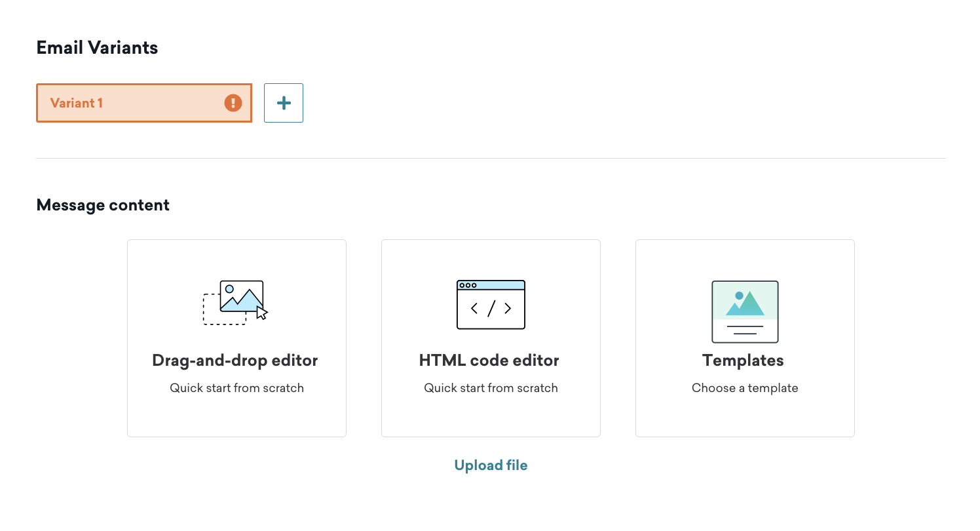The height and width of the screenshot is (531, 980).
Task: Click Quick start from scratch under HTML code editor
Action: click(491, 387)
